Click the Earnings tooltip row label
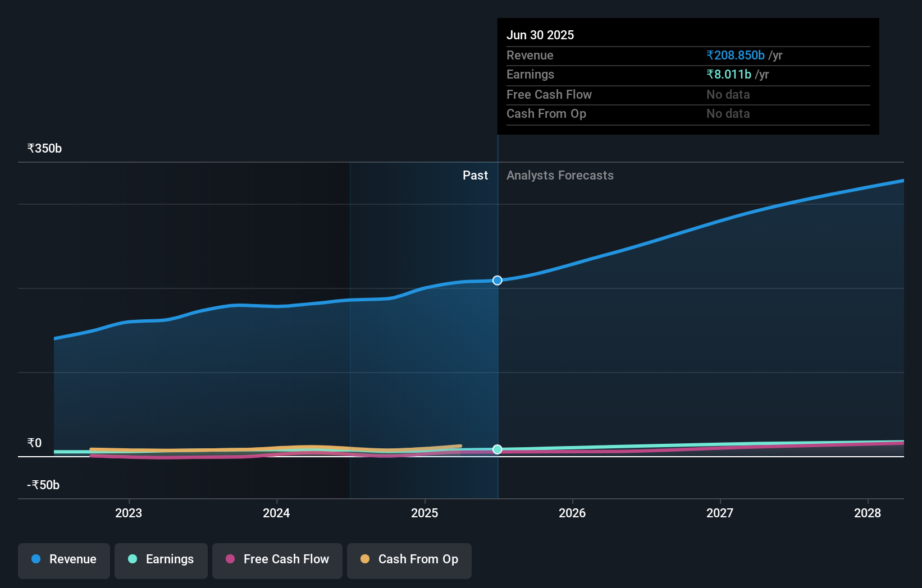This screenshot has width=922, height=588. [x=530, y=74]
